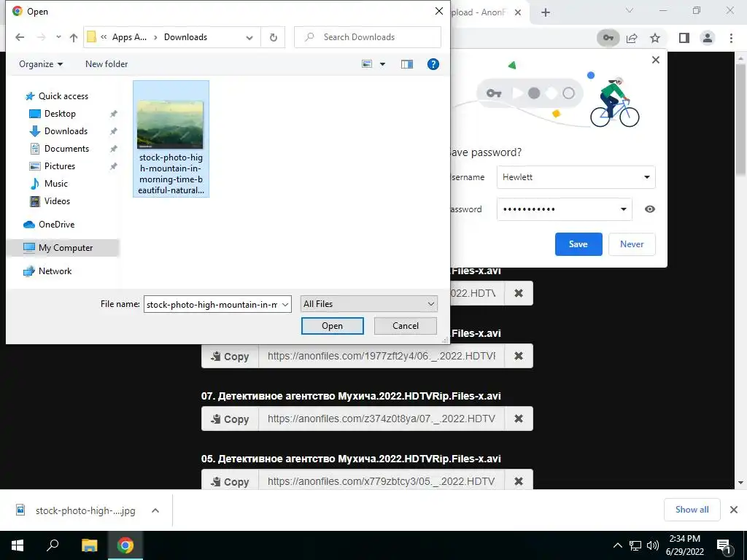
Task: Copy link for episode 07 file
Action: tap(230, 419)
